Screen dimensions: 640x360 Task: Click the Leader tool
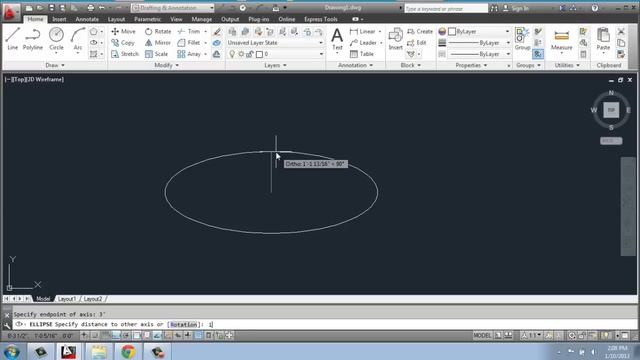(363, 42)
